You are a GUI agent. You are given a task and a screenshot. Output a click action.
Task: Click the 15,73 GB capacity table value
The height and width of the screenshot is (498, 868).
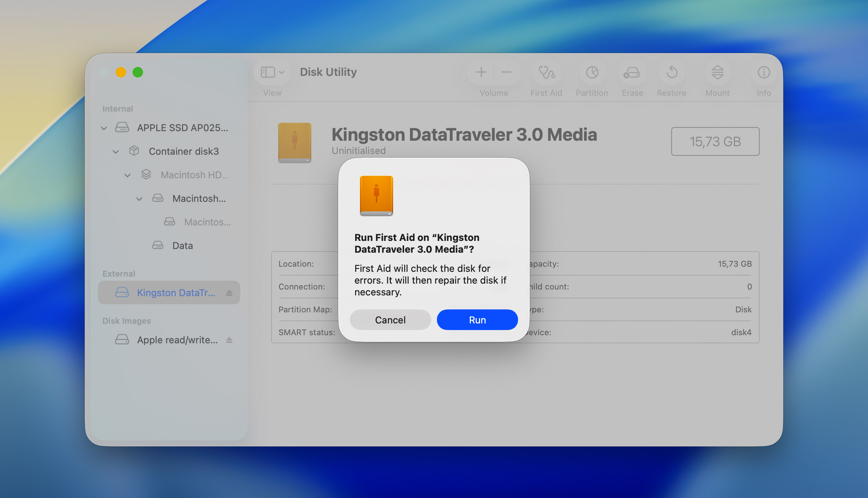[735, 264]
